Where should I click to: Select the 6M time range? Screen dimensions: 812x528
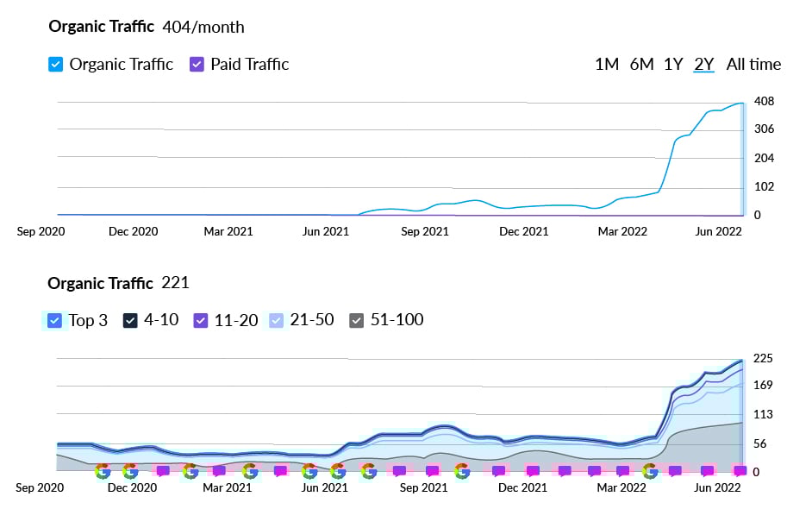641,64
